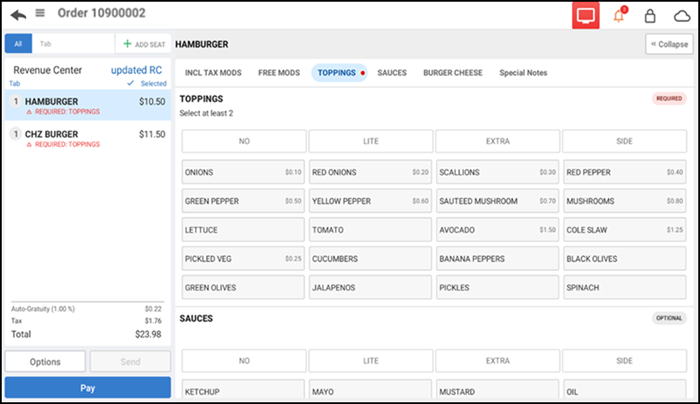Add RED ONIONS topping
700x404 pixels.
370,172
